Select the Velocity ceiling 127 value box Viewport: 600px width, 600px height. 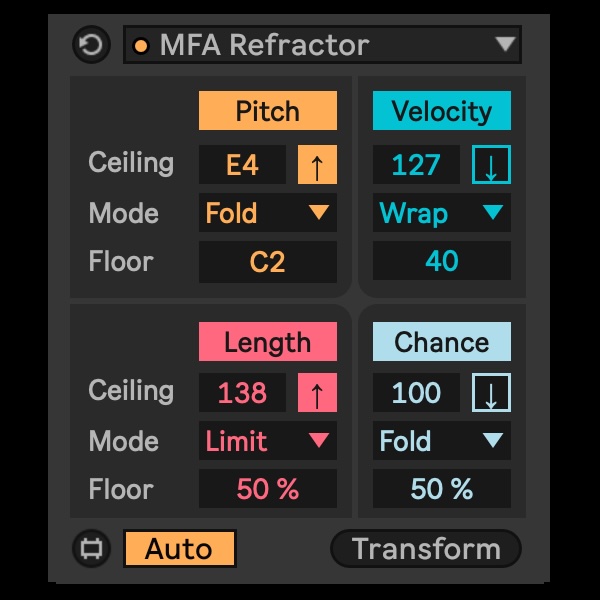point(416,165)
